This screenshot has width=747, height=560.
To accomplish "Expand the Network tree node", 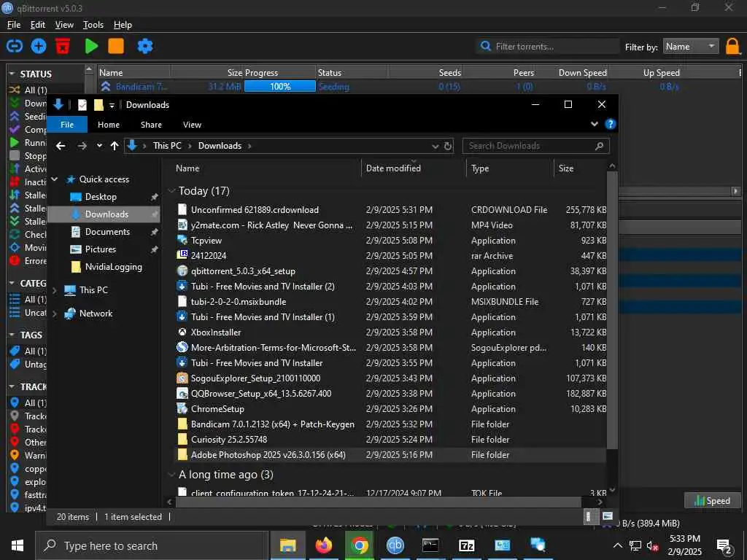I will click(54, 314).
